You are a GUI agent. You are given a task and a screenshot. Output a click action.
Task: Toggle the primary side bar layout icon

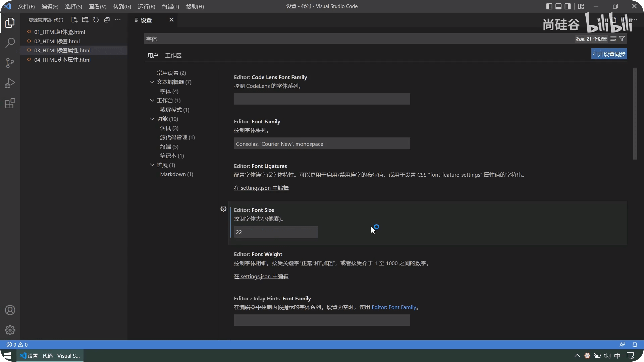[549, 6]
